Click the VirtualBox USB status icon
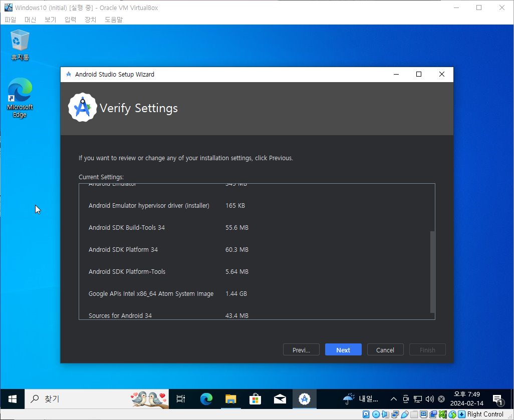 (404, 414)
